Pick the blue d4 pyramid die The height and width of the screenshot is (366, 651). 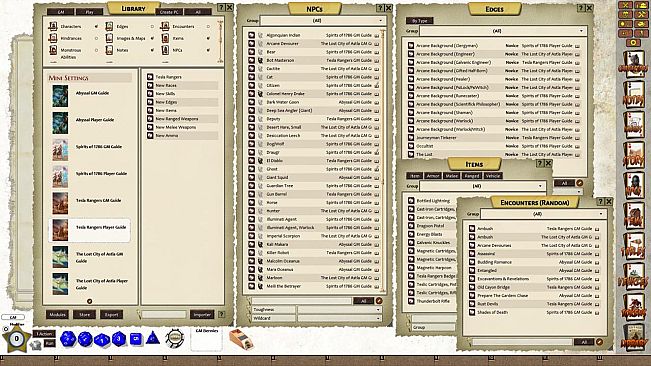click(153, 338)
